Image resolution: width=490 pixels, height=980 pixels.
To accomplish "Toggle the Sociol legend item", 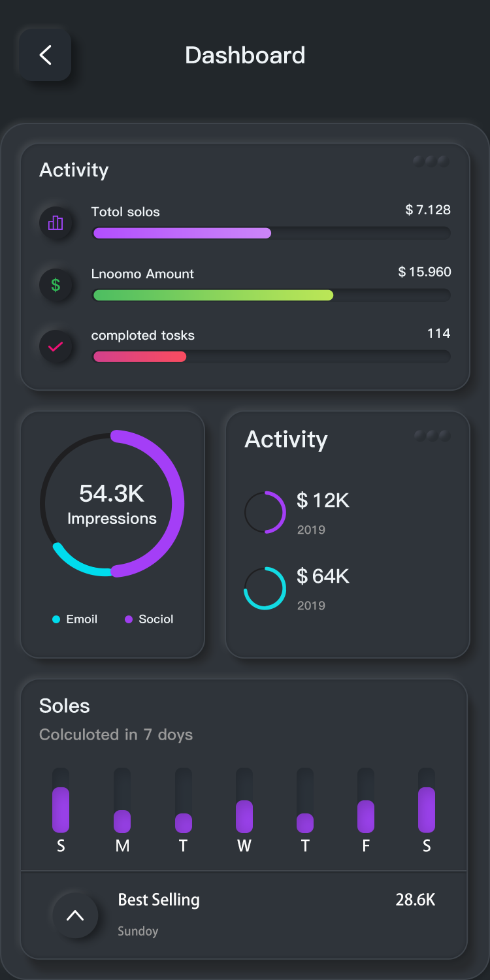I will (x=149, y=619).
